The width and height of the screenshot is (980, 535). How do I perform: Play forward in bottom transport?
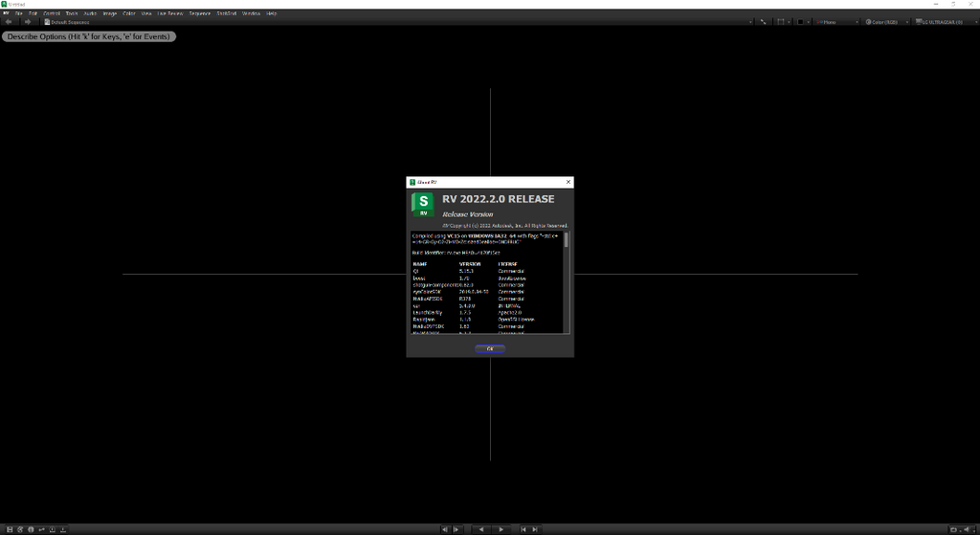point(501,529)
